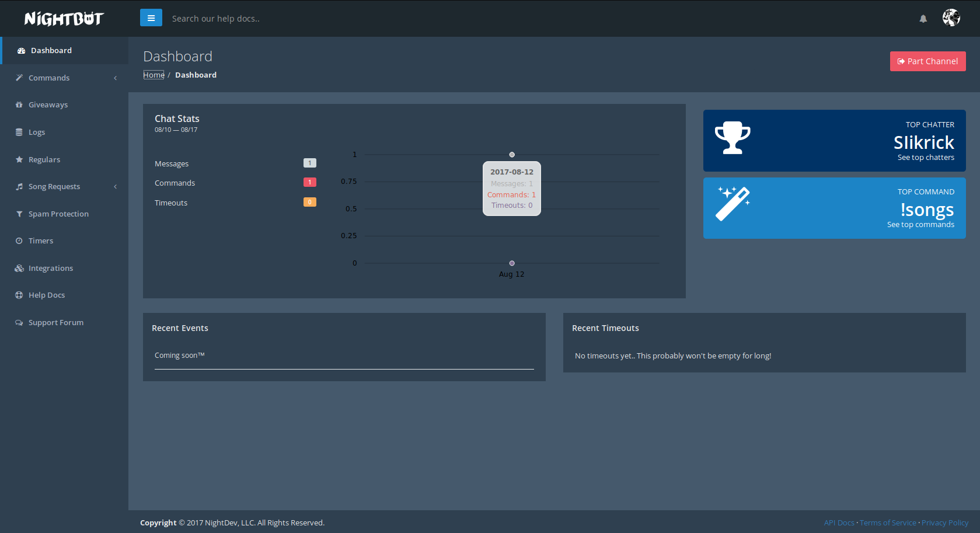Open API Docs footer link
Screen dimensions: 980x533
point(839,523)
